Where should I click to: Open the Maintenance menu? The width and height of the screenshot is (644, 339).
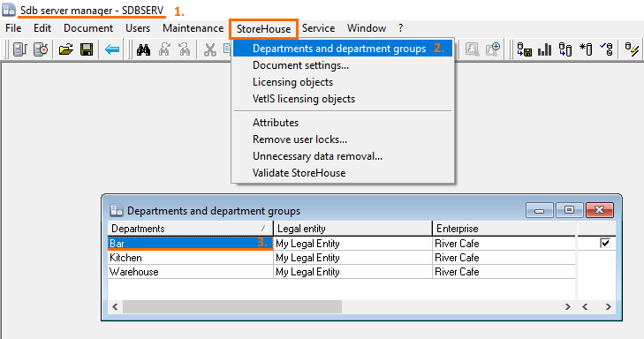(193, 28)
